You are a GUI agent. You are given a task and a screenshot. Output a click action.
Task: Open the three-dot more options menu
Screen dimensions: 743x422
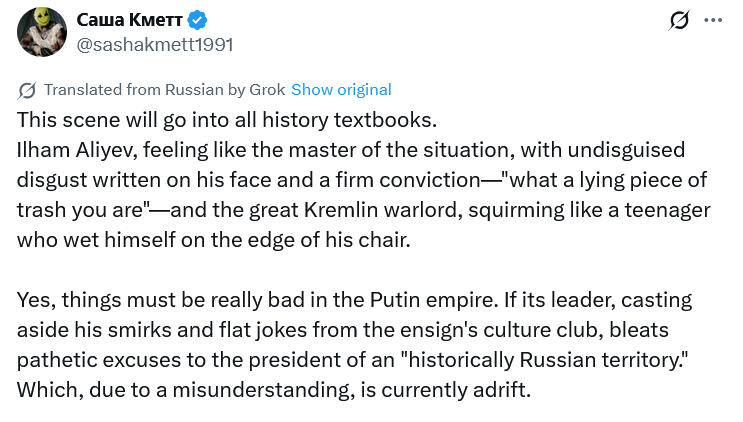point(713,20)
